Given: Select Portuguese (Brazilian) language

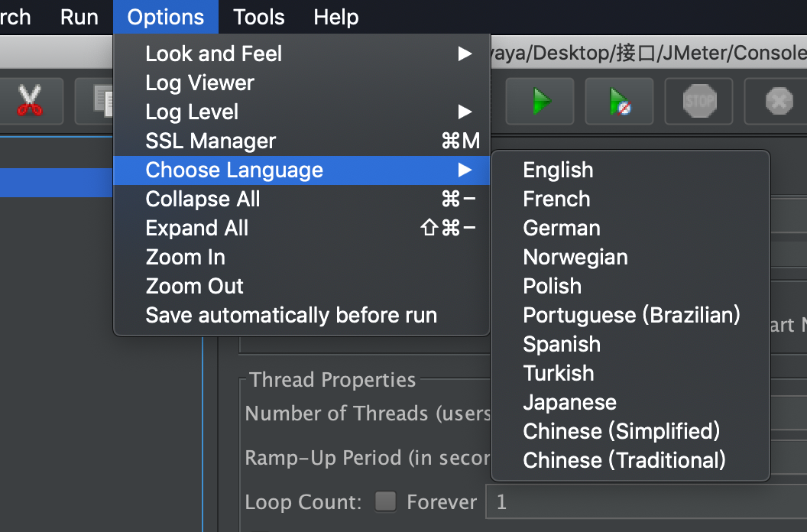Looking at the screenshot, I should pos(630,315).
